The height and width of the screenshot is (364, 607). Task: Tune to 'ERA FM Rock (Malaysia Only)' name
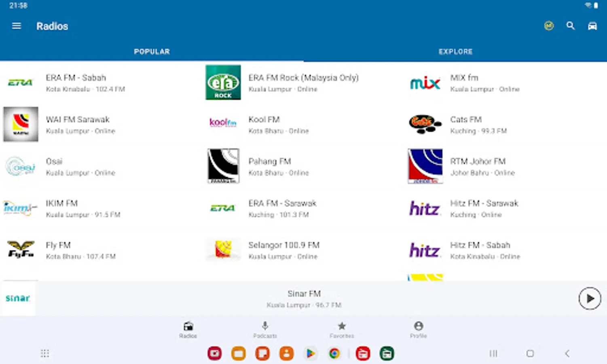303,78
